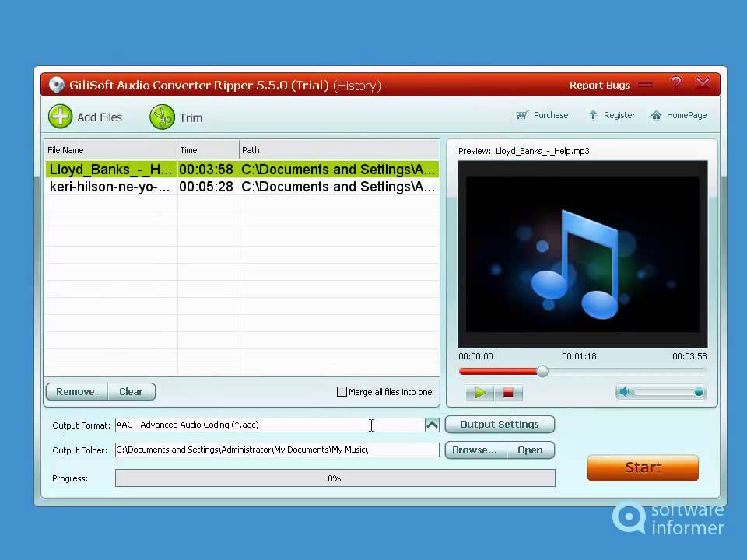Click the History link in title bar
This screenshot has height=560, width=747.
point(357,86)
